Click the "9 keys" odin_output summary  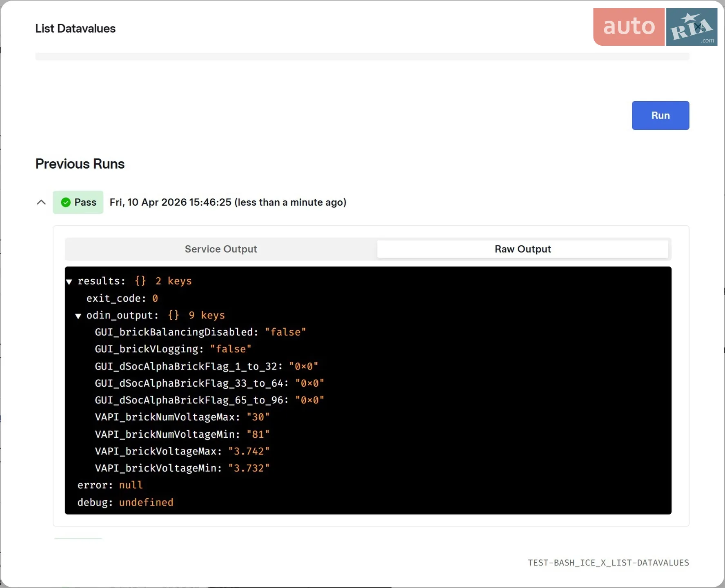[207, 316]
